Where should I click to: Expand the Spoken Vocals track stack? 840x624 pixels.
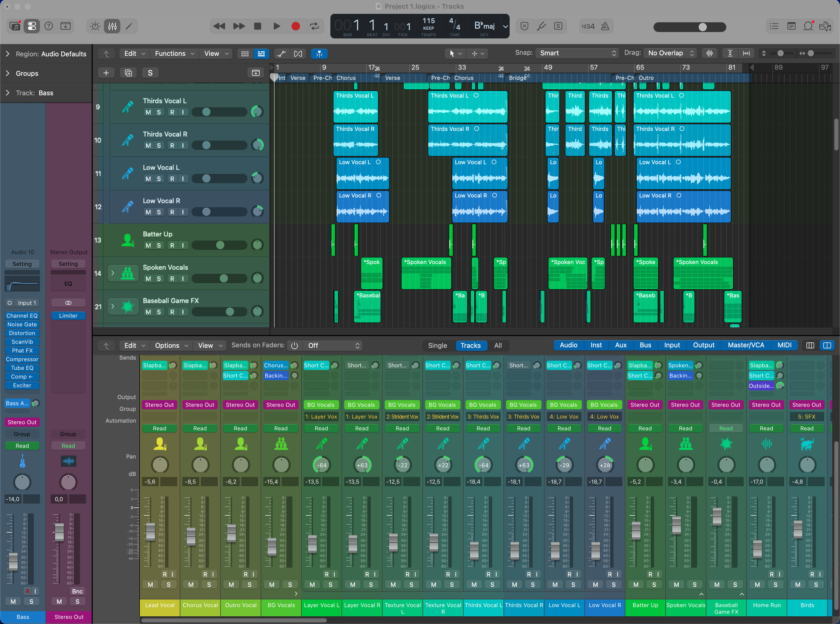[x=112, y=273]
